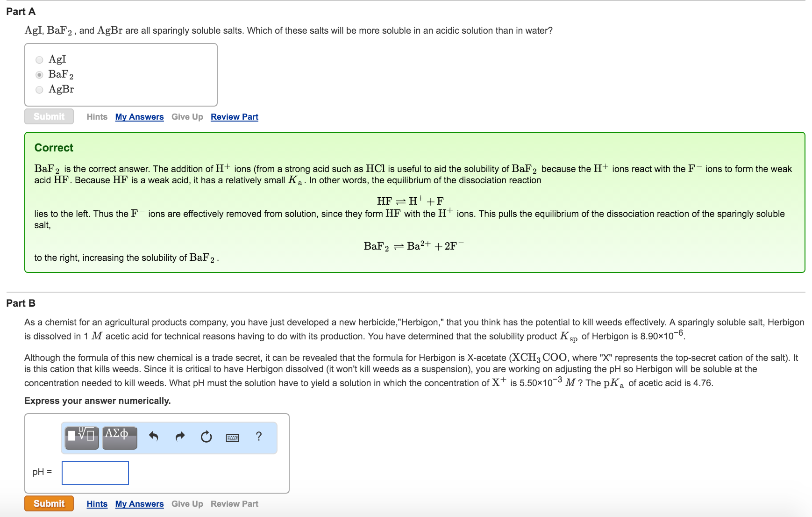
Task: Click the disabled Submit button in Part A
Action: 49,116
